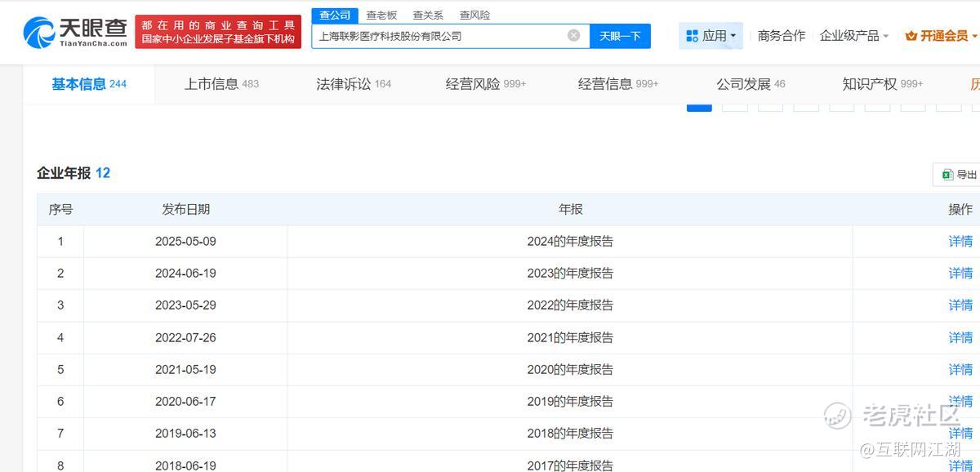The height and width of the screenshot is (472, 980).
Task: Click the 导出 export button
Action: [x=957, y=175]
